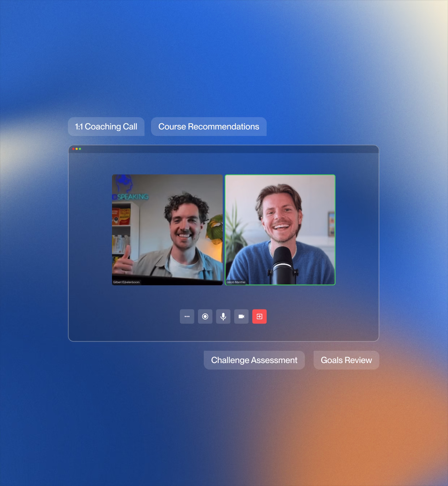
Task: Minimize the window with the yellow dot
Action: pyautogui.click(x=77, y=149)
